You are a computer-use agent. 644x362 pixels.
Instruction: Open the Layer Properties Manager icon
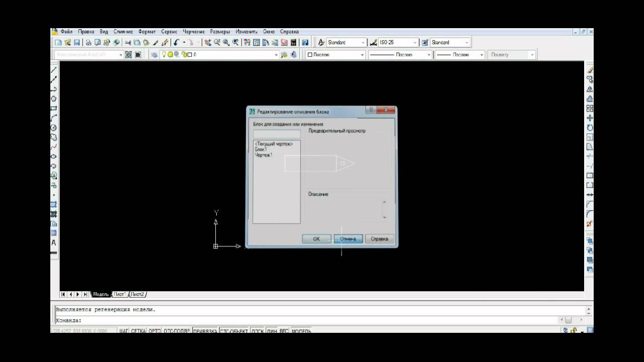[154, 55]
